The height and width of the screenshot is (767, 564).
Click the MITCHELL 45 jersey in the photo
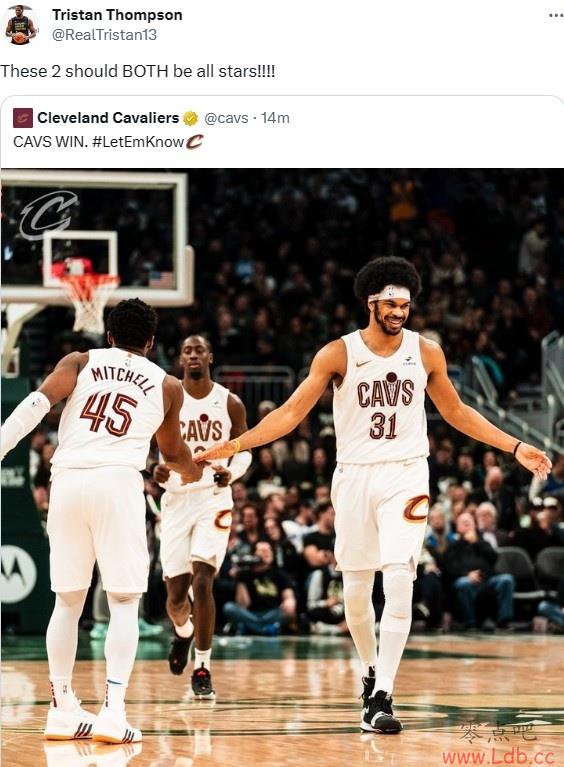coord(112,407)
